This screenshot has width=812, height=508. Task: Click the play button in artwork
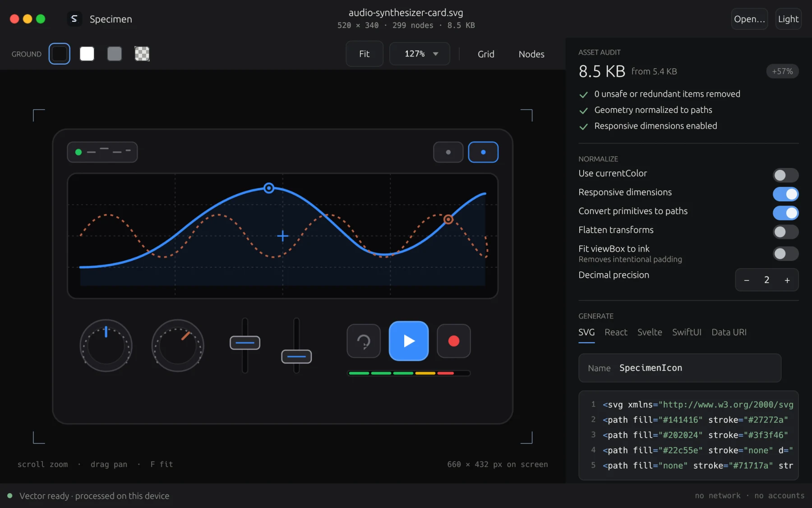coord(409,341)
